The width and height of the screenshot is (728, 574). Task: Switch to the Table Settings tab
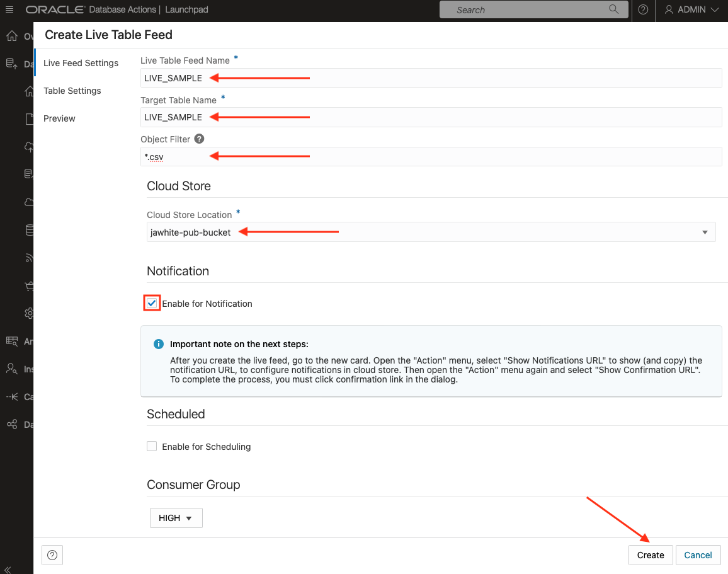[x=72, y=91]
